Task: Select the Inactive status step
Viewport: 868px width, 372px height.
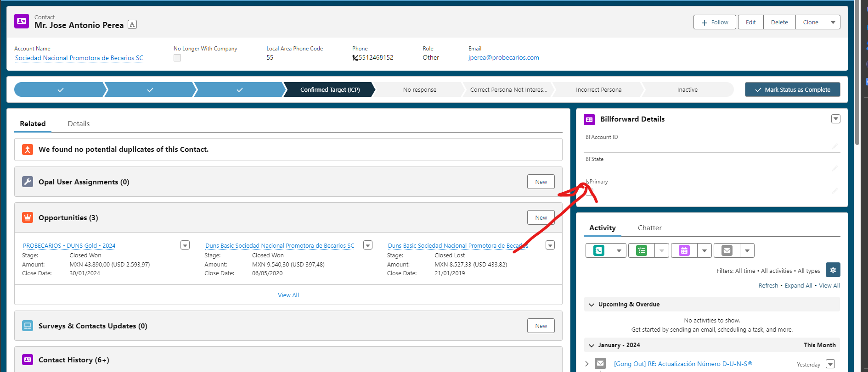Action: (x=687, y=90)
